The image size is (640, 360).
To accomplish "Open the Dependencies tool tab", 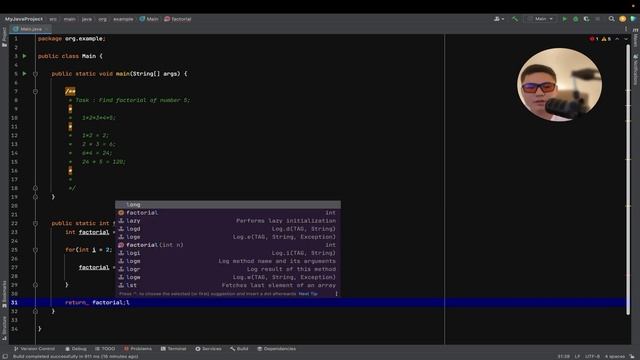I will click(x=276, y=349).
